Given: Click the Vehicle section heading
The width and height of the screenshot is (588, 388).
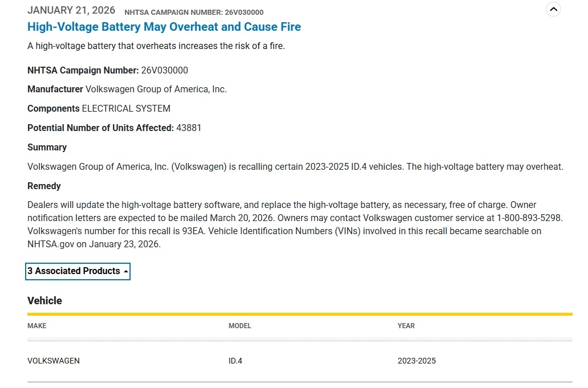Looking at the screenshot, I should pos(44,301).
